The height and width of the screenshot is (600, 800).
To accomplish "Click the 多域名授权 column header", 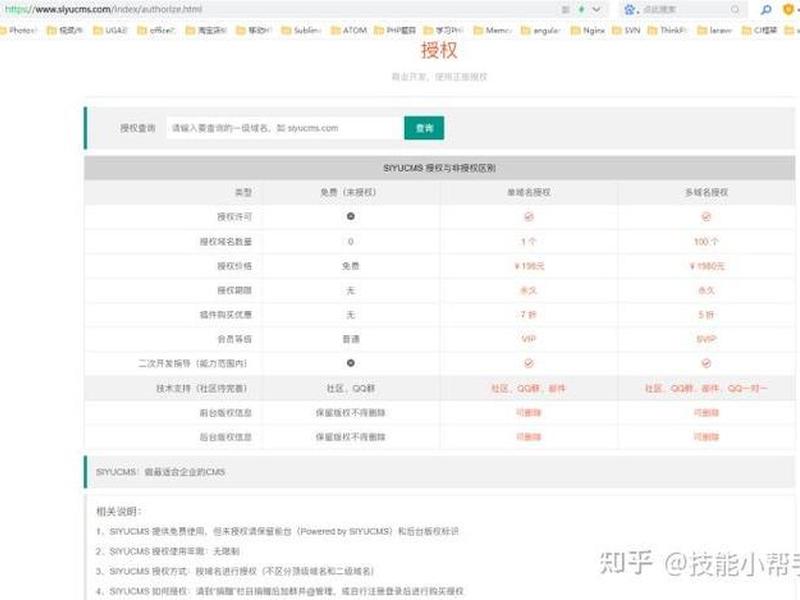I will click(x=706, y=192).
